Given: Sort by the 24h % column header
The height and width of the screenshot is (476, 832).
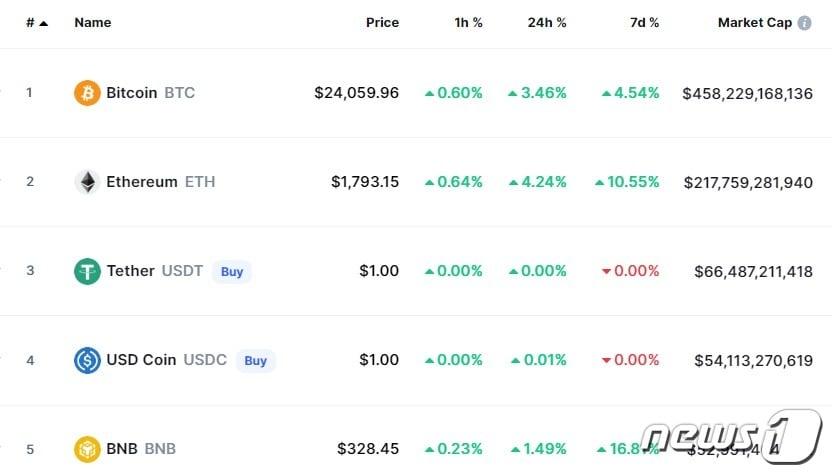Looking at the screenshot, I should pyautogui.click(x=547, y=22).
